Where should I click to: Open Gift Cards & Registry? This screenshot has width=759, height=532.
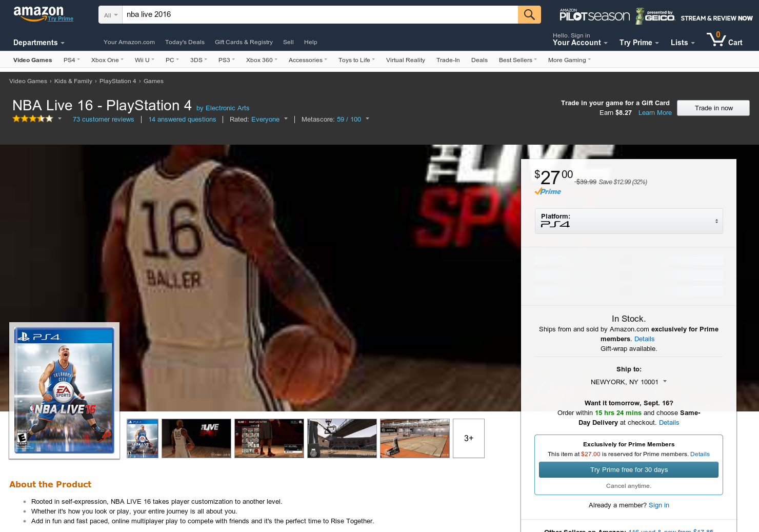[x=244, y=42]
